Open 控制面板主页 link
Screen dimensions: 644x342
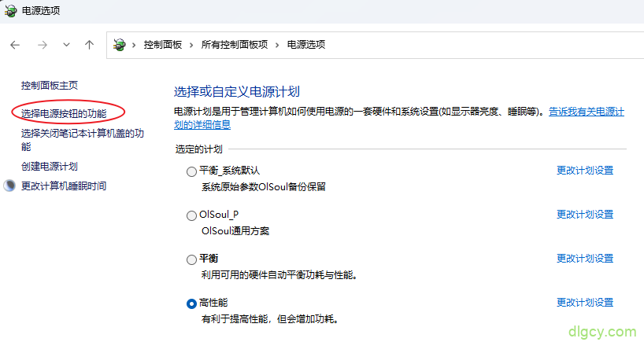pos(50,85)
